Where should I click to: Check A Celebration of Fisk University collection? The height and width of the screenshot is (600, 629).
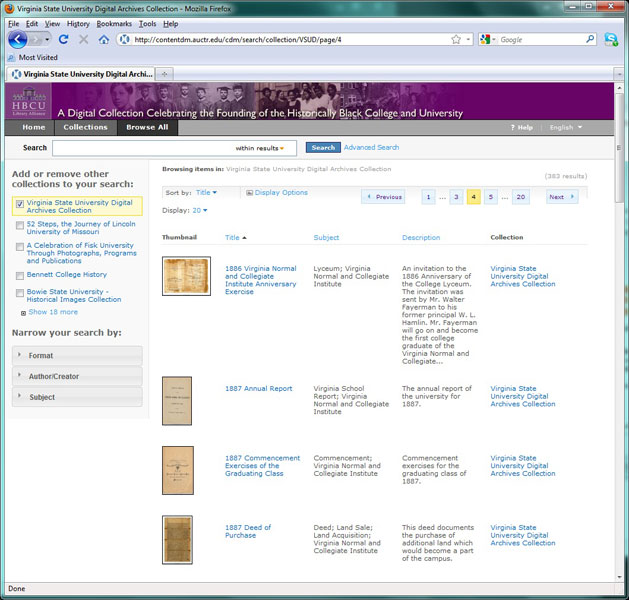coord(20,247)
